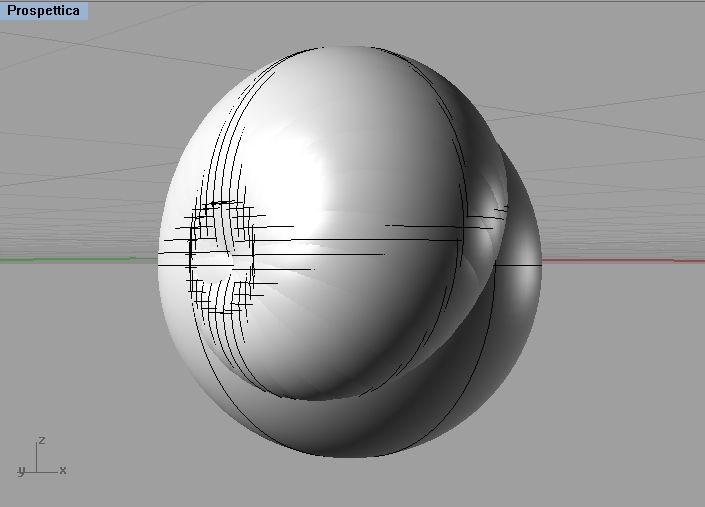Screen dimensions: 705x507
Task: Click the short black line on rear sphere's right
Action: (x=518, y=265)
